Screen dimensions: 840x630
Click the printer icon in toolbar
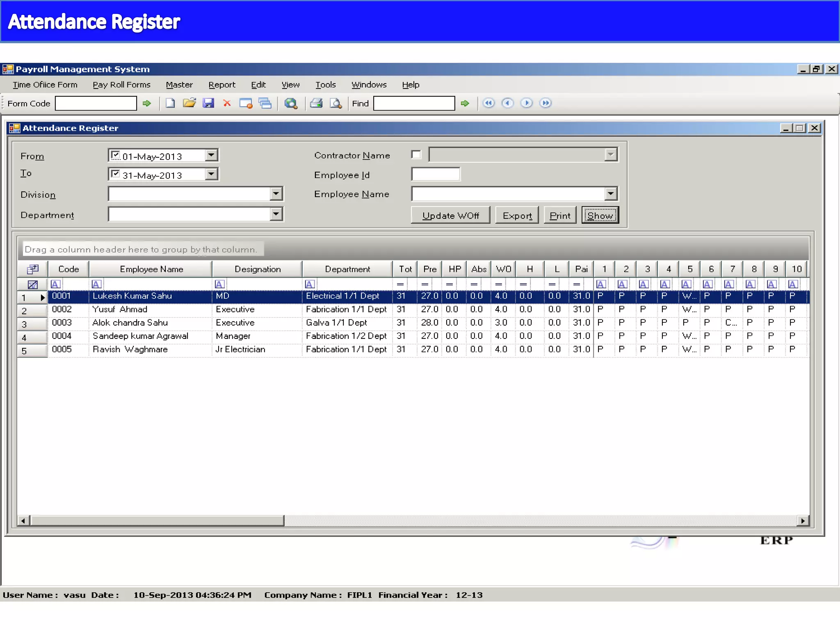point(316,103)
